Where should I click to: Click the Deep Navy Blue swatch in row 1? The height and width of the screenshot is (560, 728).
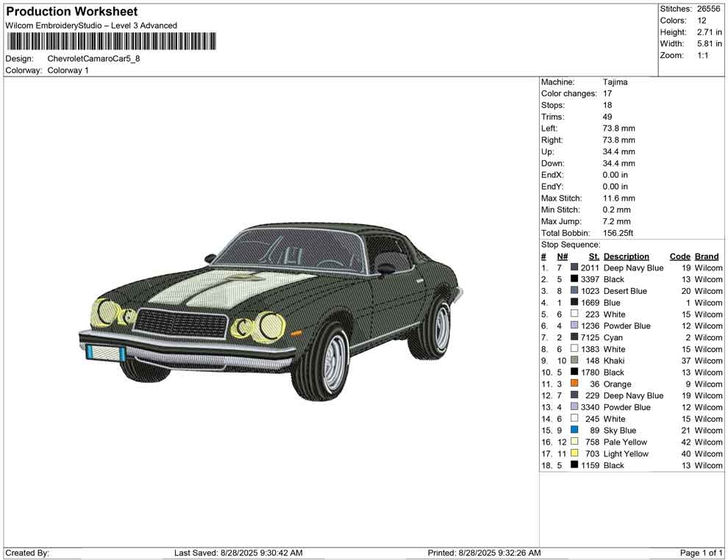(574, 268)
